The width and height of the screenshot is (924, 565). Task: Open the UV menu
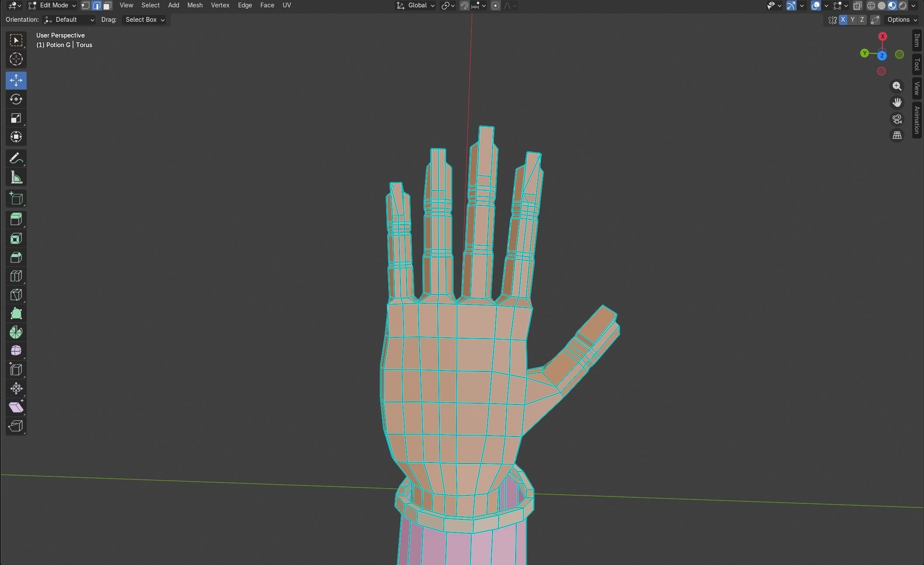(287, 5)
